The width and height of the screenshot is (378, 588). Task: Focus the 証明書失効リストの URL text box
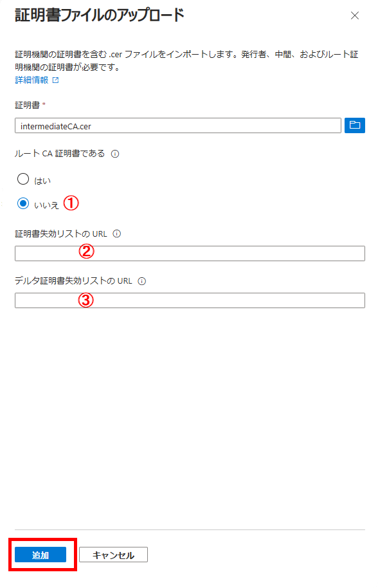[x=190, y=253]
